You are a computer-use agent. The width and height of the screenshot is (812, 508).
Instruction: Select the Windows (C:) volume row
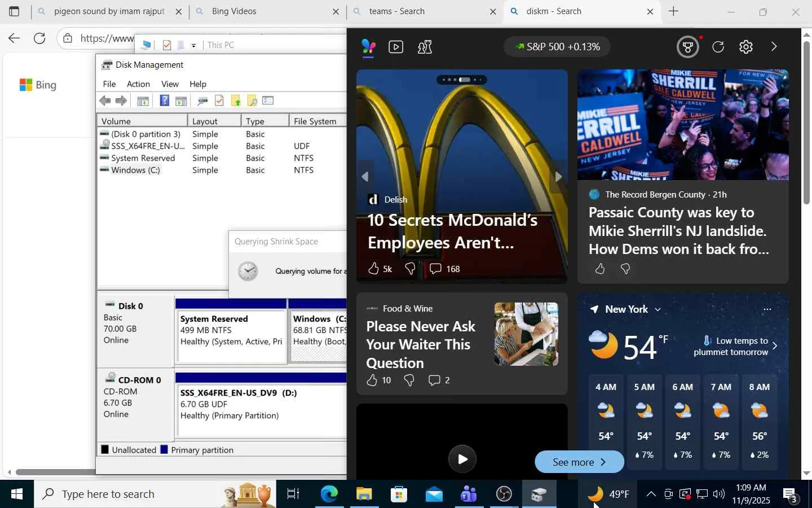pos(222,170)
